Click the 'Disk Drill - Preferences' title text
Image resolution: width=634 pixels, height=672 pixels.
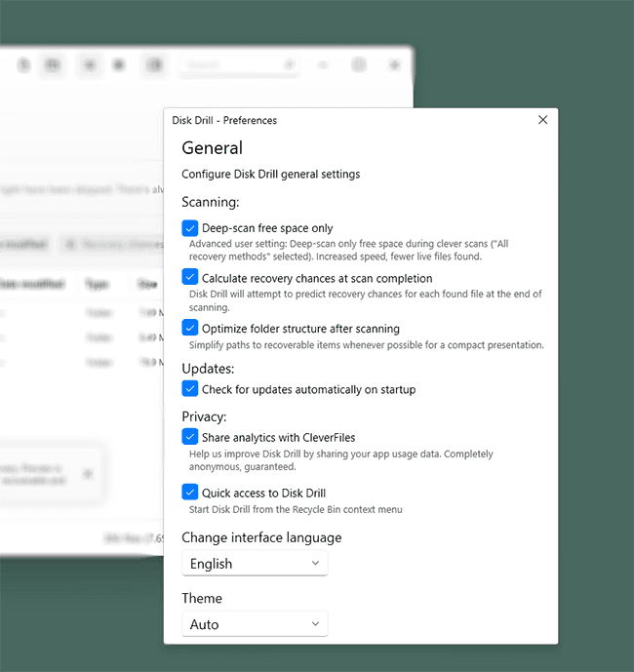224,120
